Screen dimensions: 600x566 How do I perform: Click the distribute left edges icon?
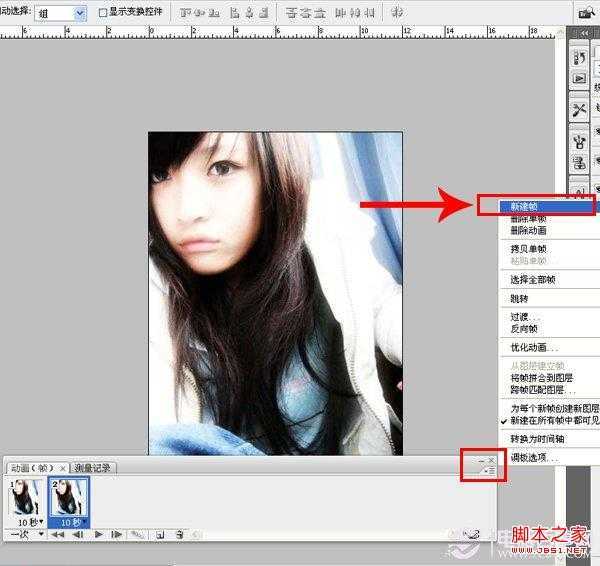340,13
